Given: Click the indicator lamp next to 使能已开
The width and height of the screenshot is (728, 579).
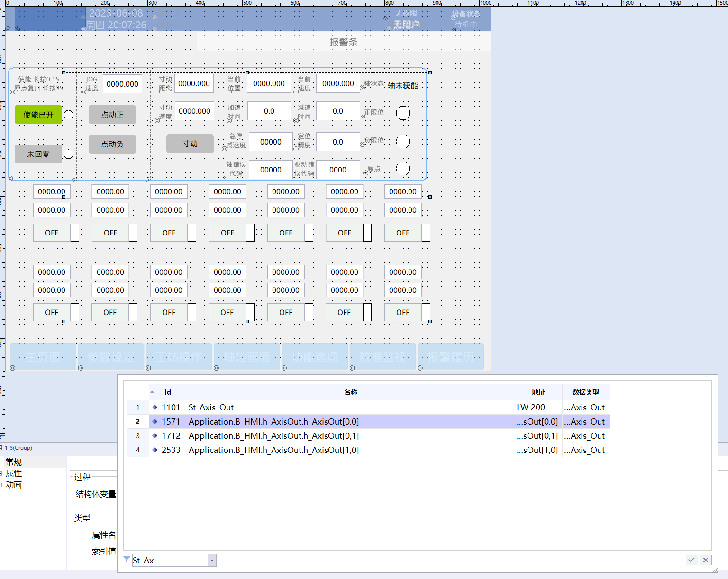Looking at the screenshot, I should pos(68,115).
